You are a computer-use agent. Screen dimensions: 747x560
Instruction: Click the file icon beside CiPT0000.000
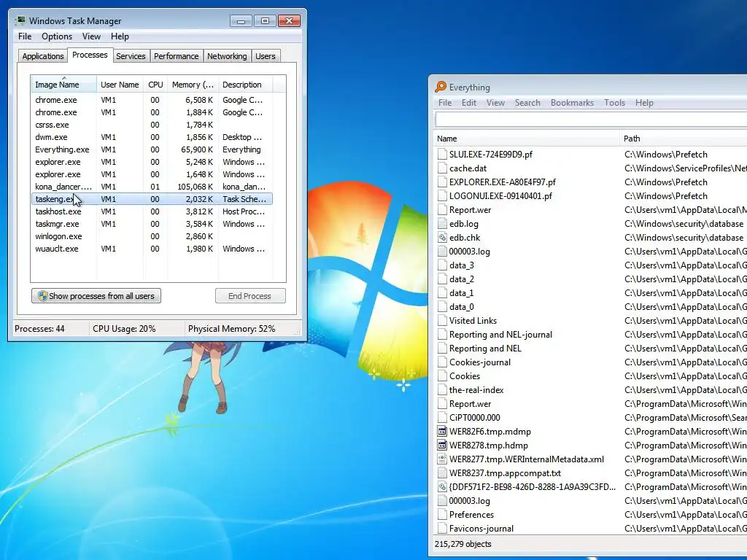pos(442,418)
